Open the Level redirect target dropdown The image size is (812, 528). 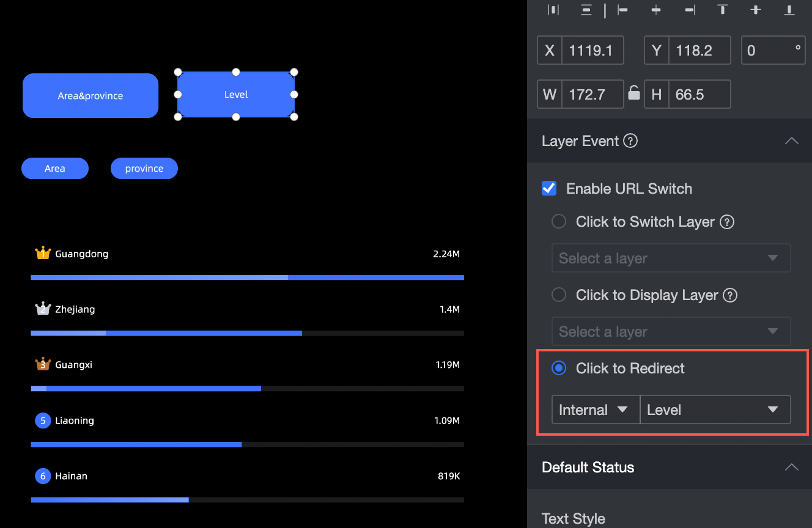pyautogui.click(x=715, y=409)
